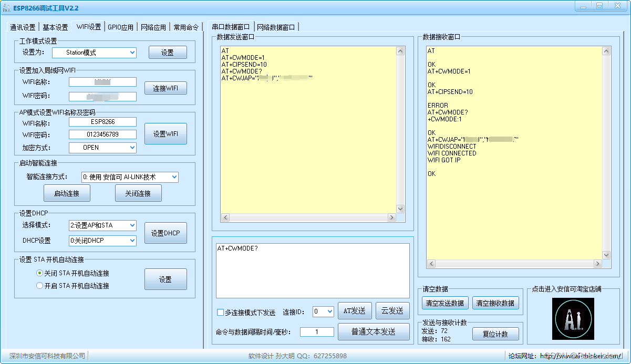This screenshot has width=631, height=364.
Task: Click the AT+CWMODE? command input box
Action: pyautogui.click(x=313, y=271)
